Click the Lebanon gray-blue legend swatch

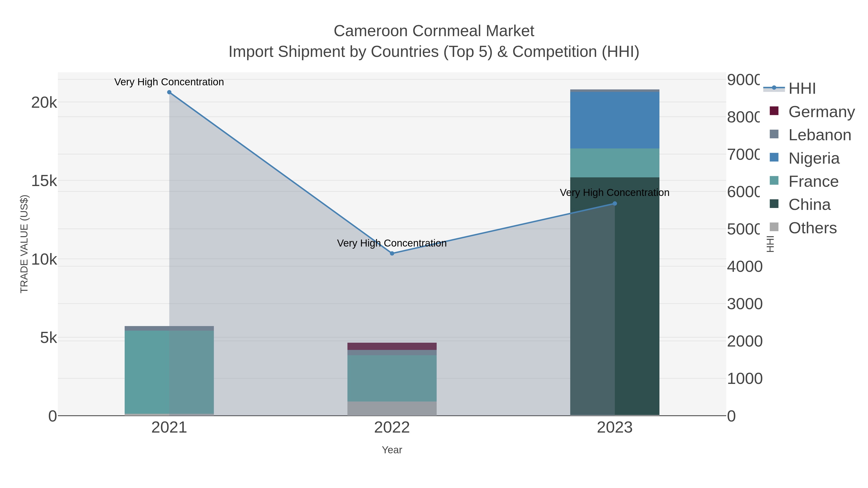point(774,134)
